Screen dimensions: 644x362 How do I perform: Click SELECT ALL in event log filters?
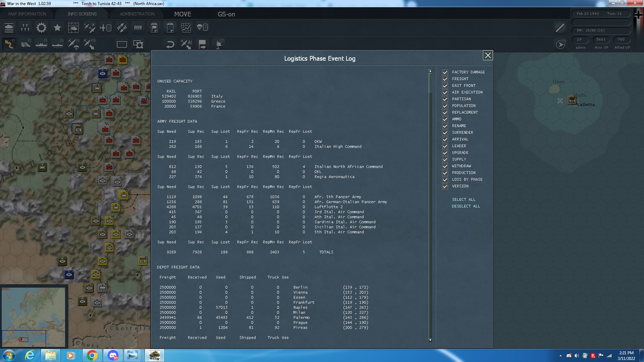[464, 199]
